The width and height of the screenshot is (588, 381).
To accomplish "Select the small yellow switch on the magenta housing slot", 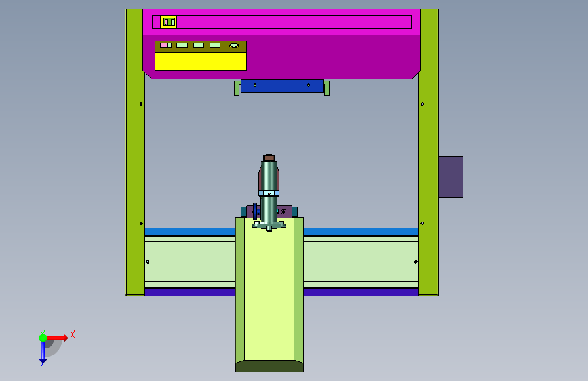I will click(x=168, y=22).
